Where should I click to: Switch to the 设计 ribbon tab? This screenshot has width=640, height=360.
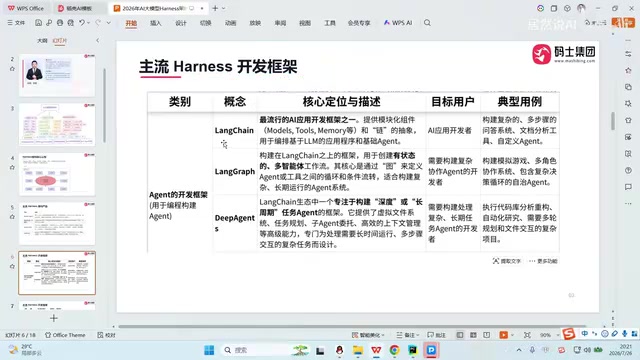(x=181, y=23)
